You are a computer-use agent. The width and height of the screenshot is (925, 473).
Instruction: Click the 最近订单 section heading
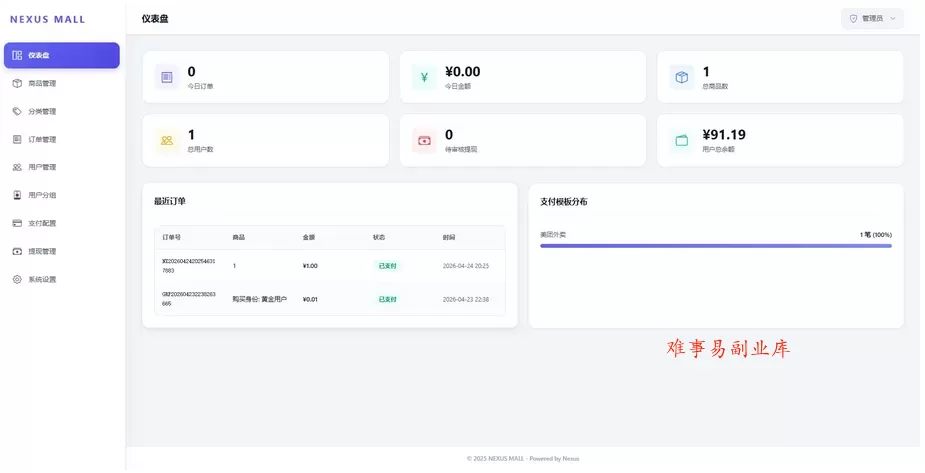[x=170, y=201]
